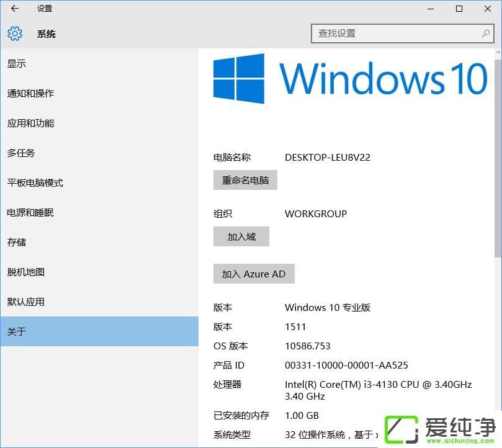Select 存储 storage settings

17,242
